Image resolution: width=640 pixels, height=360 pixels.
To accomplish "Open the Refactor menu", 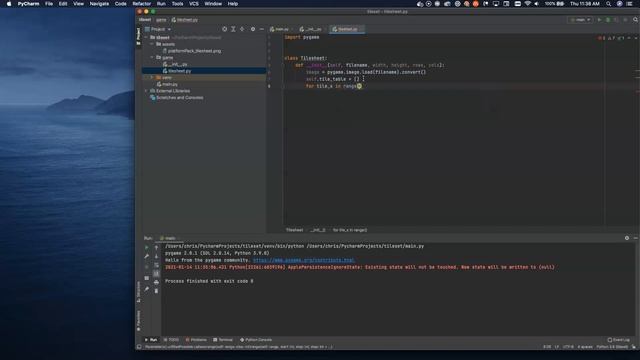I will click(x=142, y=4).
